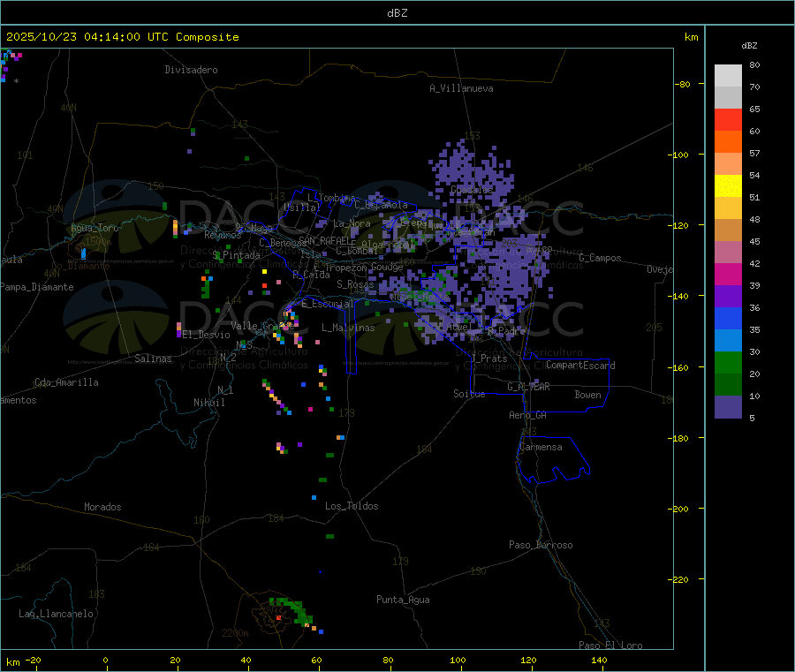The width and height of the screenshot is (795, 672).
Task: Click the '80' label at top of the legend
Action: [754, 64]
